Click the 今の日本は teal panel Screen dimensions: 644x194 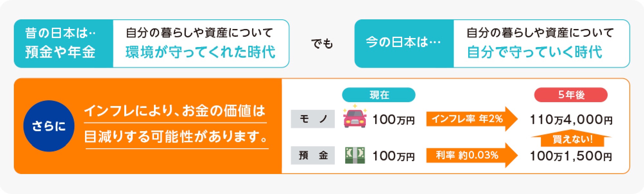[x=404, y=44]
